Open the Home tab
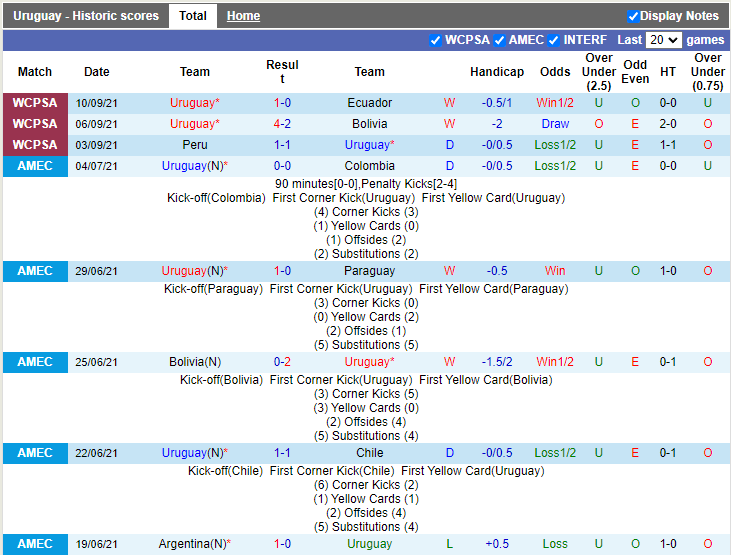The image size is (731, 555). pyautogui.click(x=243, y=16)
